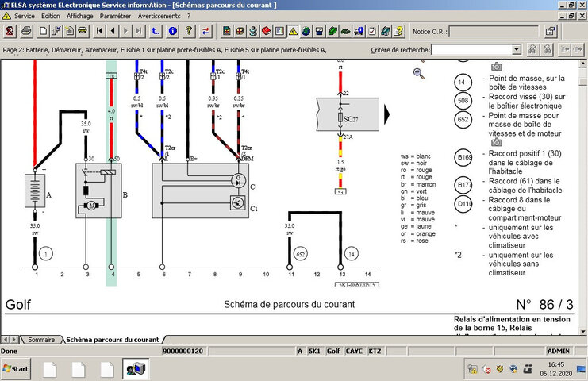Click the vertical scrollbar up arrow

(x=582, y=64)
